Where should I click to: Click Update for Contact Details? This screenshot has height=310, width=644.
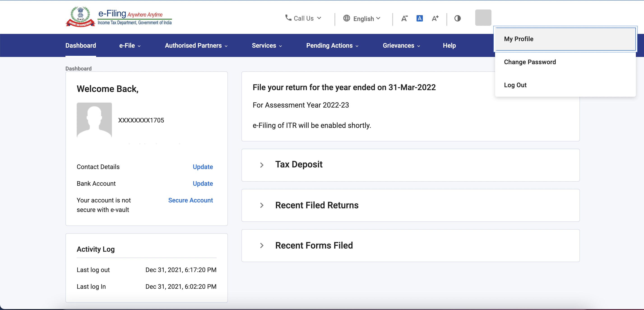[203, 167]
